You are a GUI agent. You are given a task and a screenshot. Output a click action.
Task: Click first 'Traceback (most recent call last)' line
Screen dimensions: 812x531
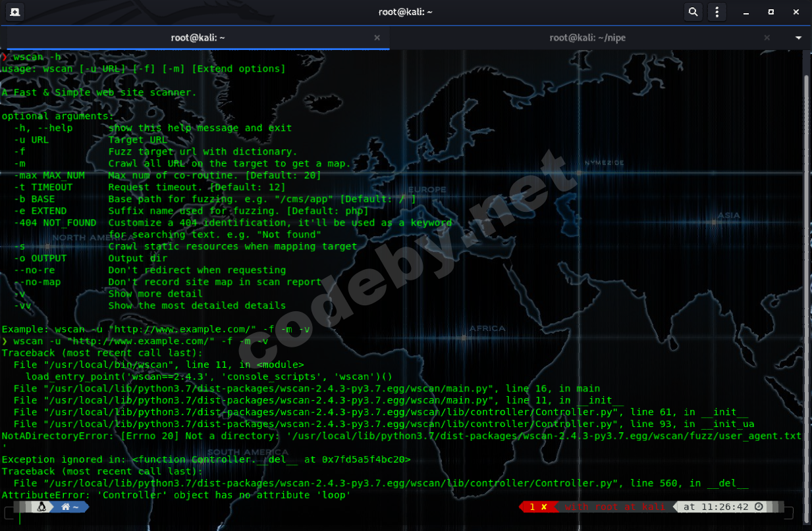coord(102,353)
